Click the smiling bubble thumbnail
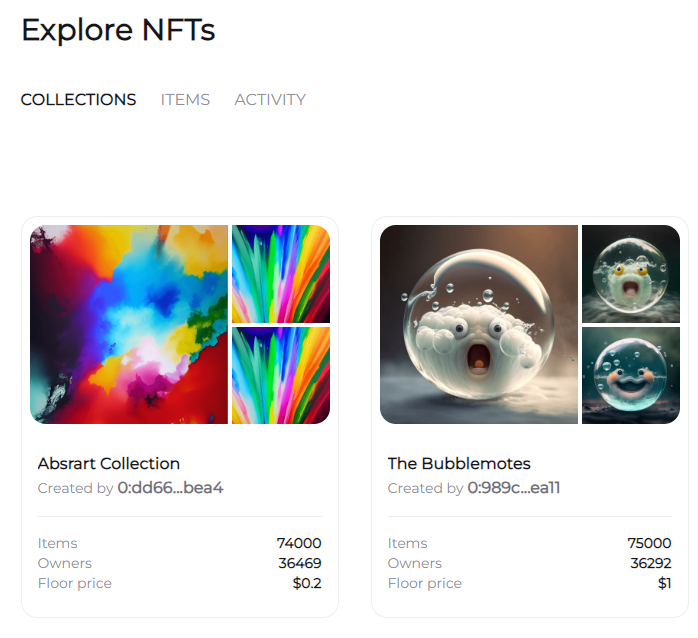 (631, 375)
